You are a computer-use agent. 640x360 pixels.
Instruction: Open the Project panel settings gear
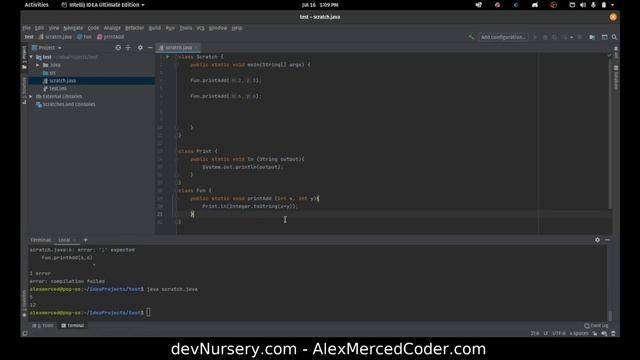click(x=140, y=48)
